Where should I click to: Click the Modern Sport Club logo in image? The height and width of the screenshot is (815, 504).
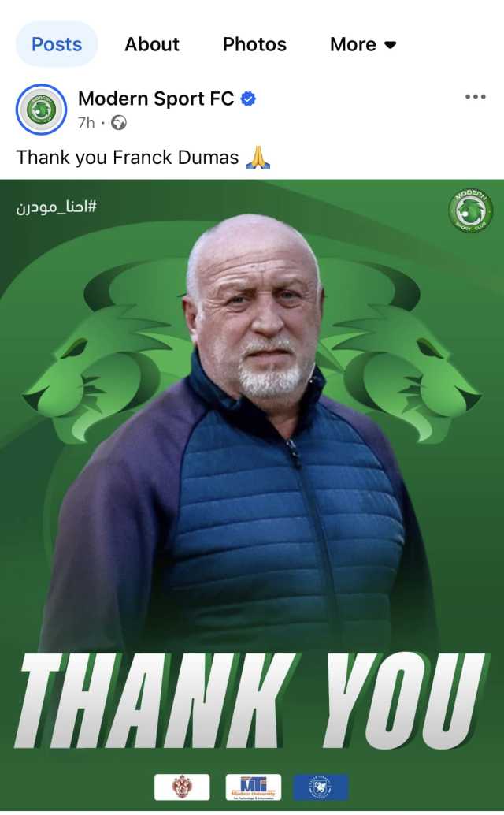[x=470, y=210]
